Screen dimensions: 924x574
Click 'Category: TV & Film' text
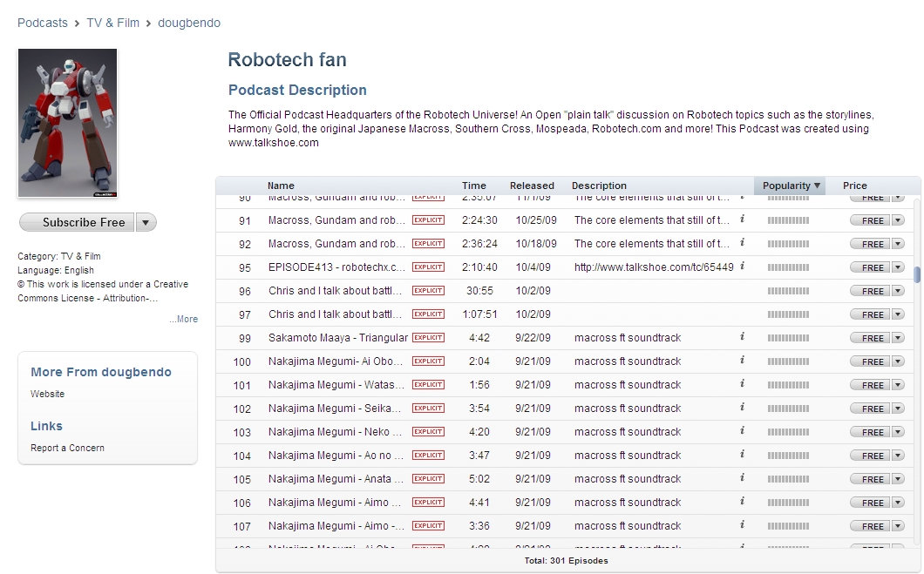[59, 257]
